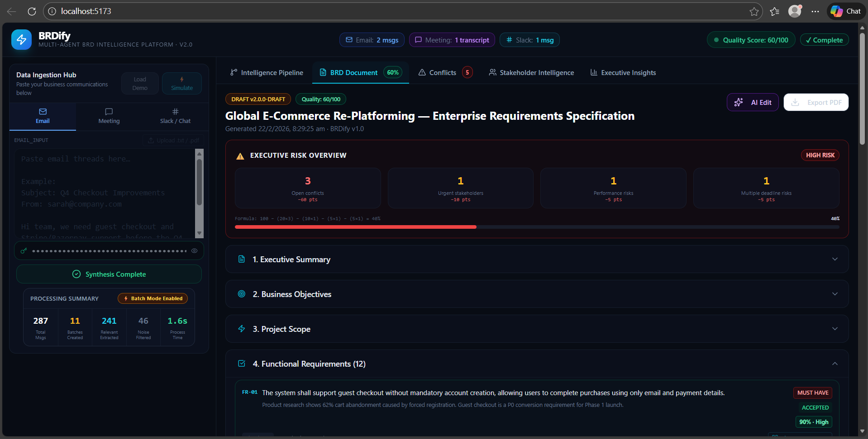Reveal the masked input using the eye toggle
The width and height of the screenshot is (868, 439).
(x=194, y=250)
